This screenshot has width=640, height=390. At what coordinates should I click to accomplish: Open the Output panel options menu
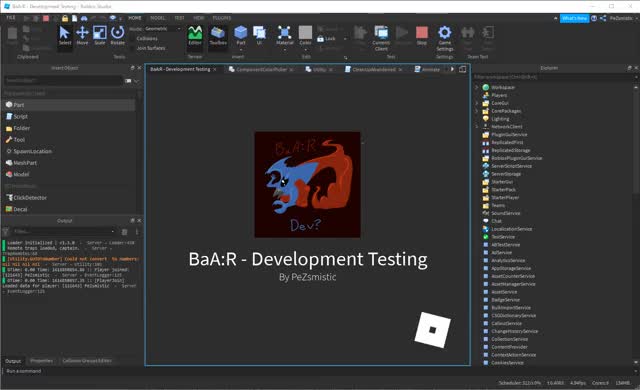(x=137, y=232)
